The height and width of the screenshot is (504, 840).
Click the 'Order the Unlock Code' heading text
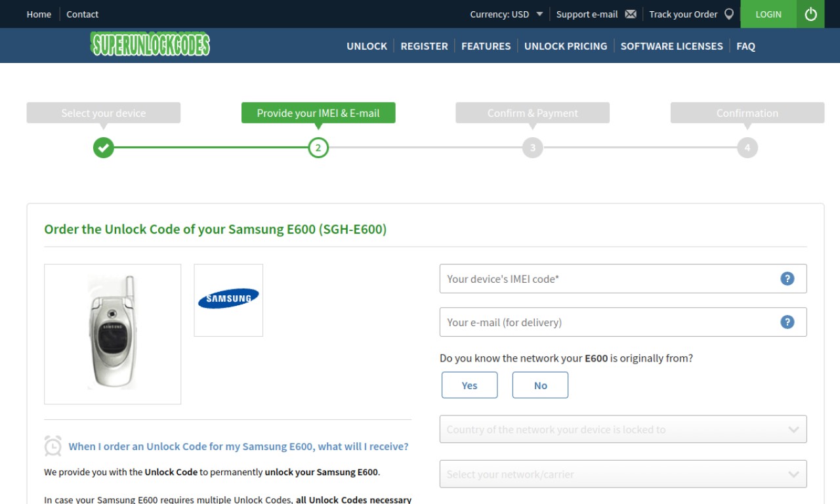[215, 230]
